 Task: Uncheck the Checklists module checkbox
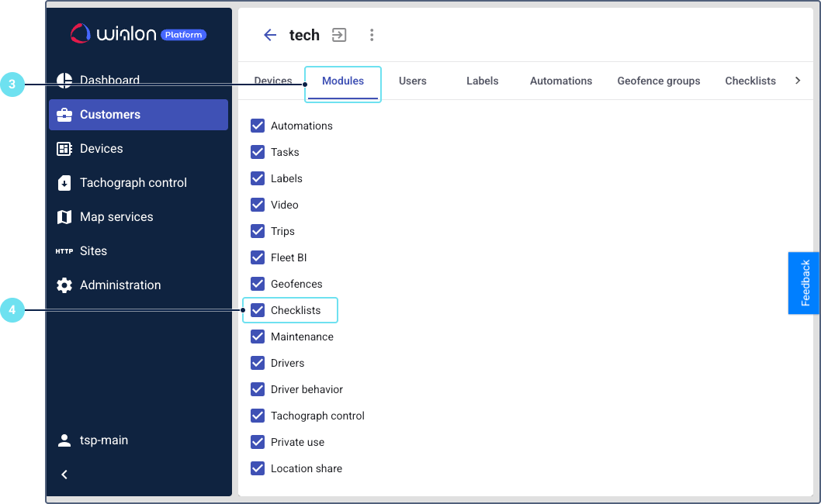[x=258, y=310]
